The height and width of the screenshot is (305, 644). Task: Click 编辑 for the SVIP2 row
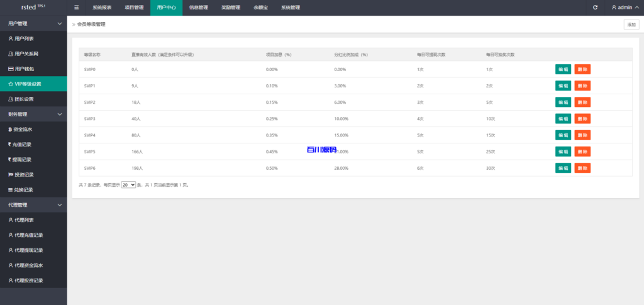pos(563,103)
